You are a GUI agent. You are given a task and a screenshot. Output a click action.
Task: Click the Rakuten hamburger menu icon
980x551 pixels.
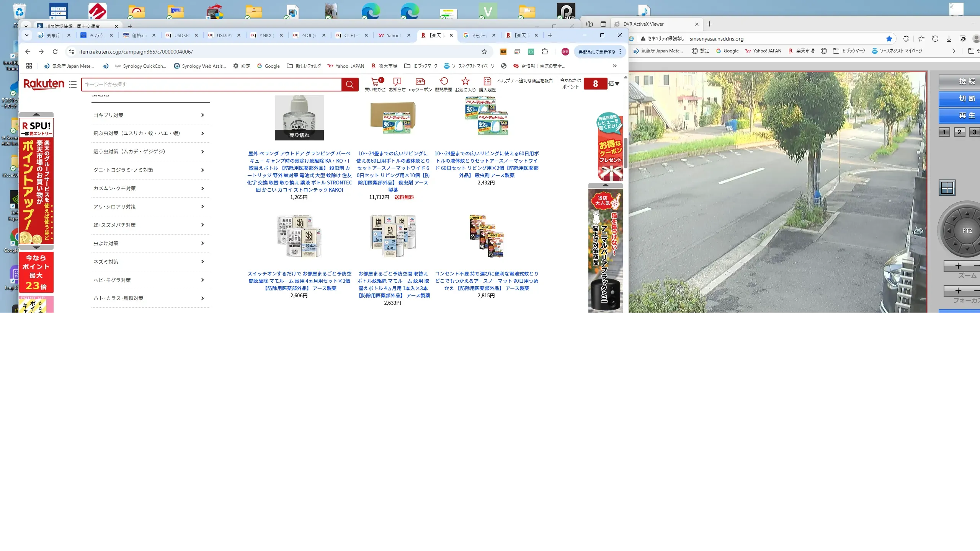pos(73,84)
